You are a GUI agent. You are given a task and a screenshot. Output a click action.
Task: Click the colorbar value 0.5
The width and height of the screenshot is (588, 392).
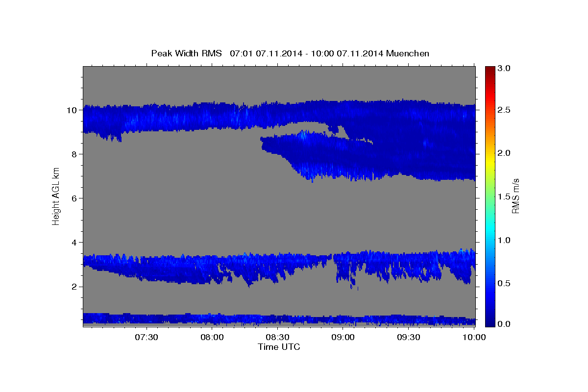(505, 283)
